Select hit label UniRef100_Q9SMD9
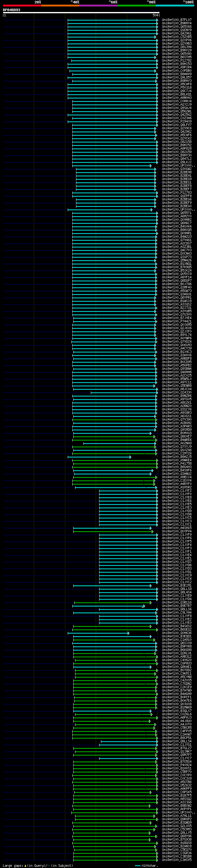The image size is (197, 868). (176, 430)
